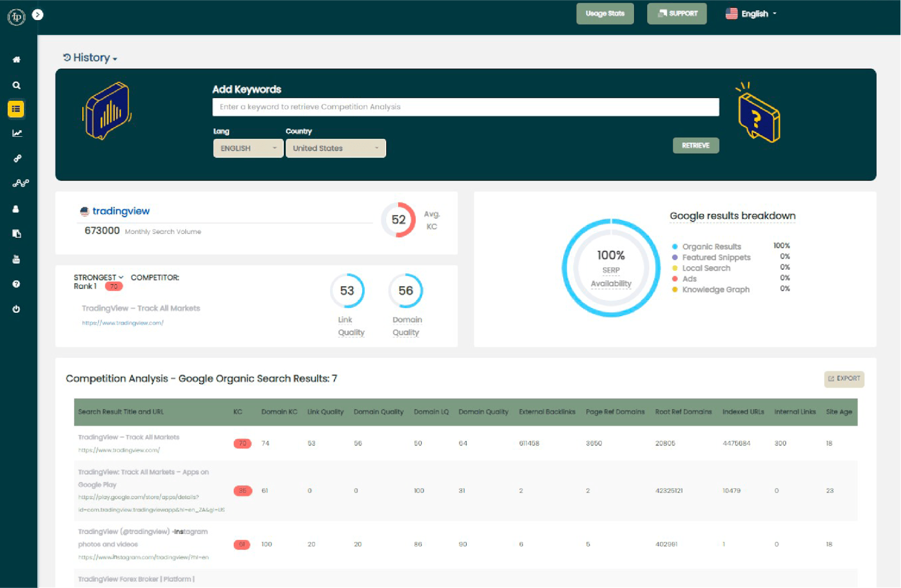The width and height of the screenshot is (901, 588).
Task: Open the Google Play URL in the table
Action: [151, 504]
